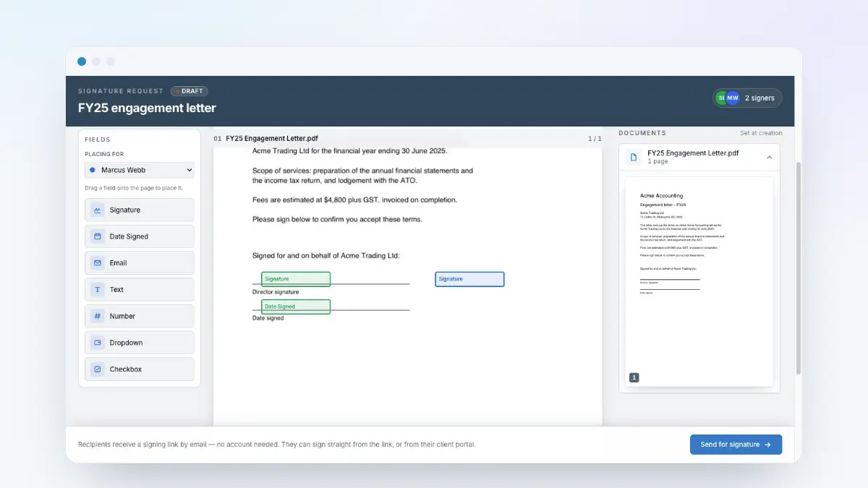Select the green Date Signed field on the page
This screenshot has height=488, width=868.
(x=296, y=307)
